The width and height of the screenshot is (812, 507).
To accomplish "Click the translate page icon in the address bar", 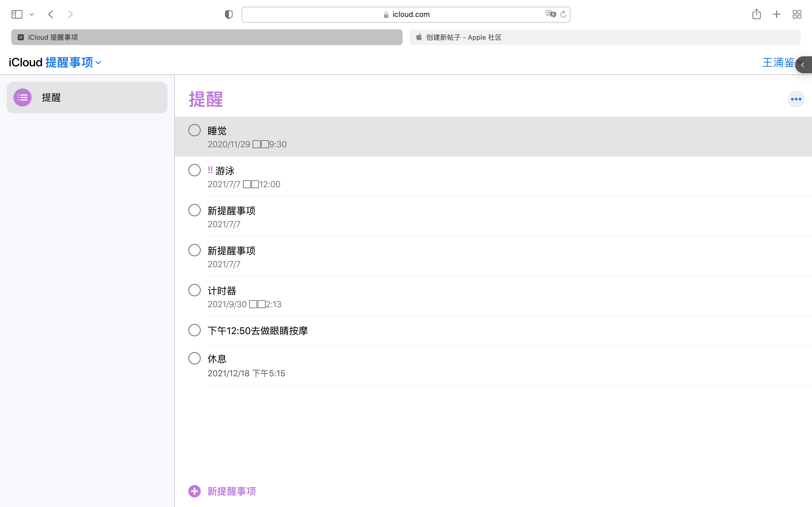I will pyautogui.click(x=550, y=14).
